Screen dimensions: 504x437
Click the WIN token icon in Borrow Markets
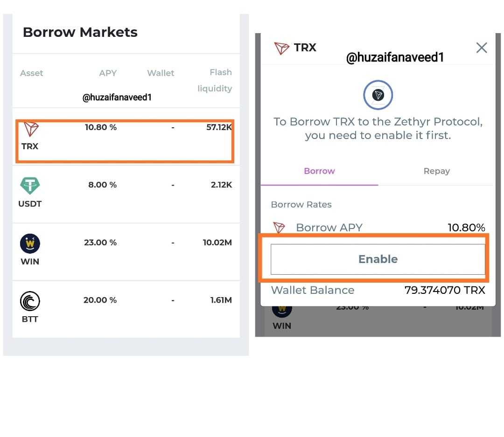click(x=30, y=243)
